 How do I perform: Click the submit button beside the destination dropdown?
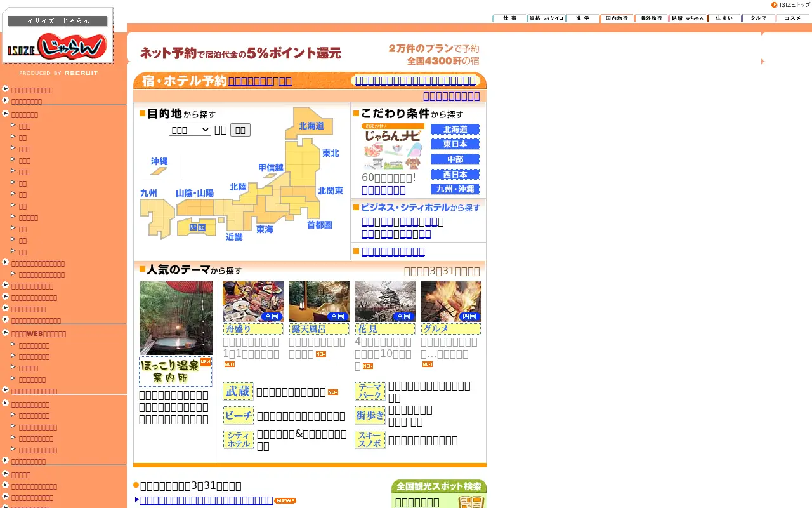coord(240,130)
